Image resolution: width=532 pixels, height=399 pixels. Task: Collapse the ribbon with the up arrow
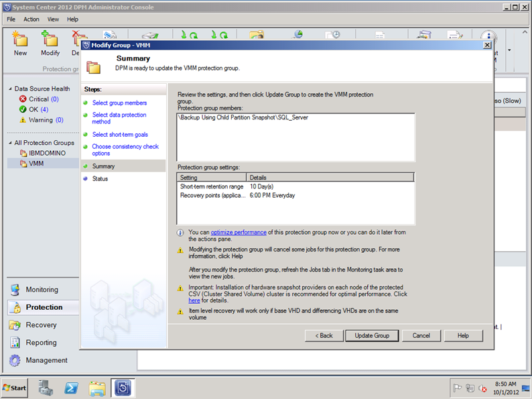click(x=525, y=32)
